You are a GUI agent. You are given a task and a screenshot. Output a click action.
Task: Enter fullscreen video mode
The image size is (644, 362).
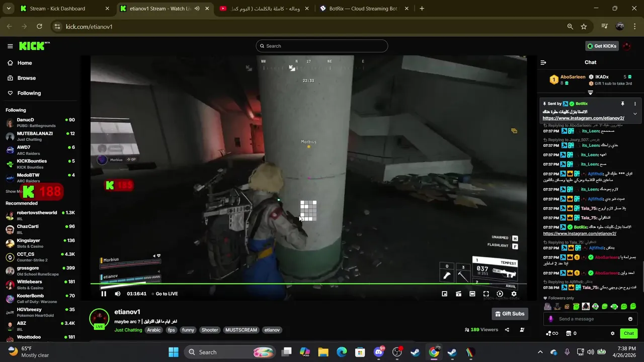(x=486, y=294)
